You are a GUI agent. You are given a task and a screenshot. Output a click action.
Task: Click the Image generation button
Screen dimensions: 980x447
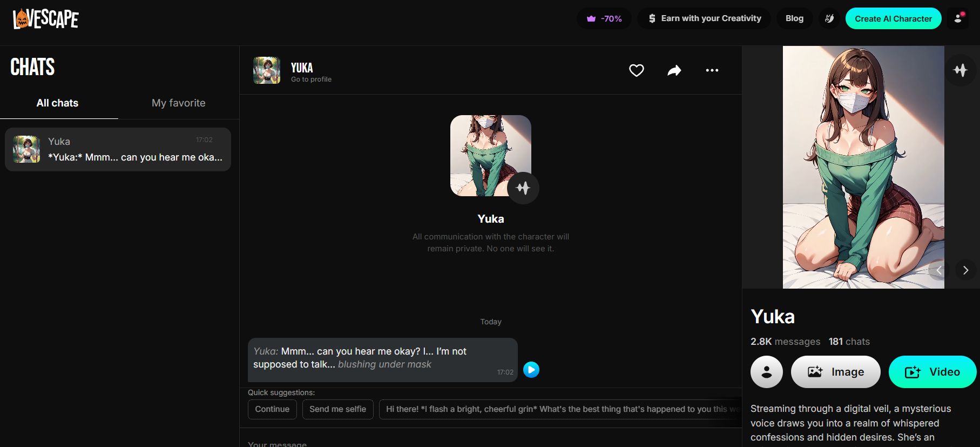(835, 372)
